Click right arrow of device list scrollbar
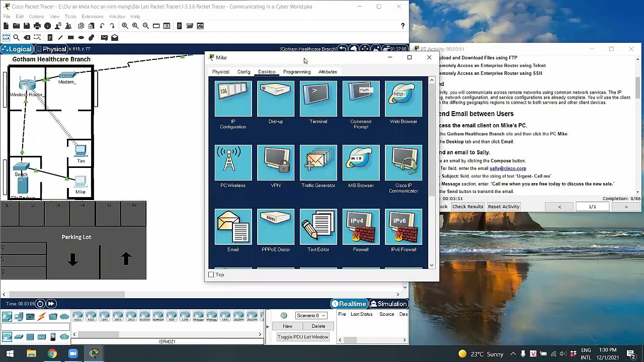This screenshot has height=362, width=644. pos(260,334)
